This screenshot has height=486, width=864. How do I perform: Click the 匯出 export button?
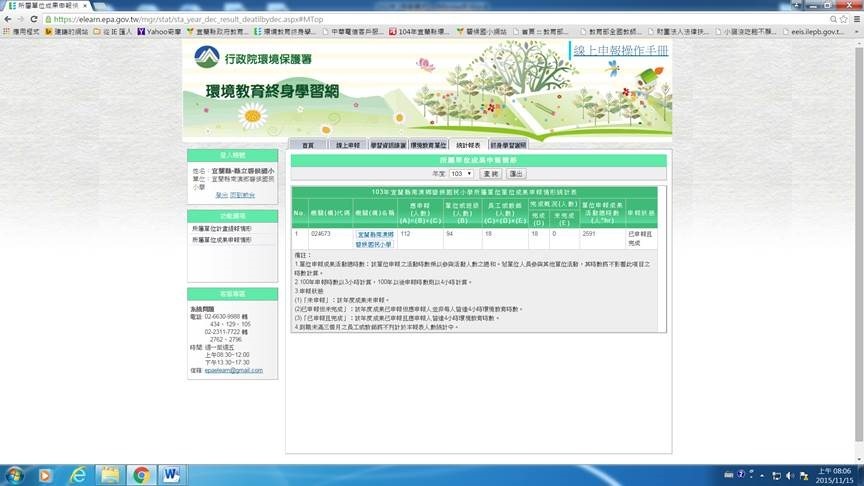coord(516,173)
